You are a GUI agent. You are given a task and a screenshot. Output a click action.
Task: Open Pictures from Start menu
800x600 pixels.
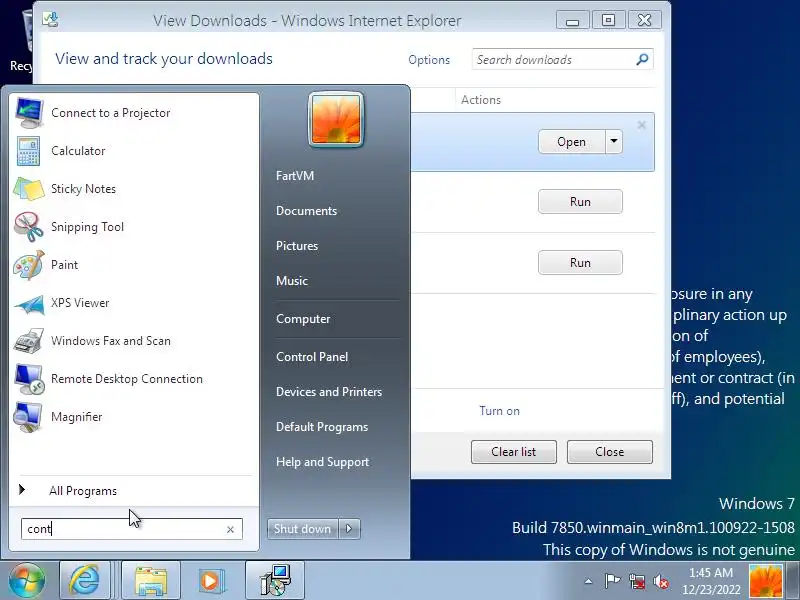pos(297,246)
